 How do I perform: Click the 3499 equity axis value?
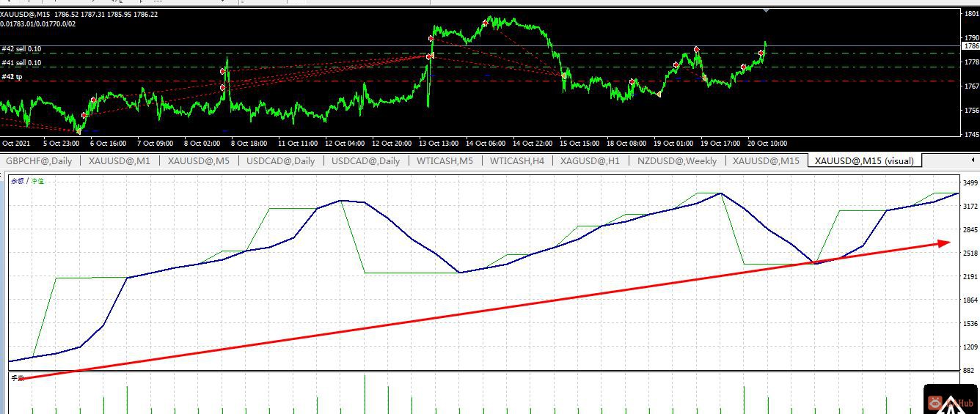tap(970, 182)
